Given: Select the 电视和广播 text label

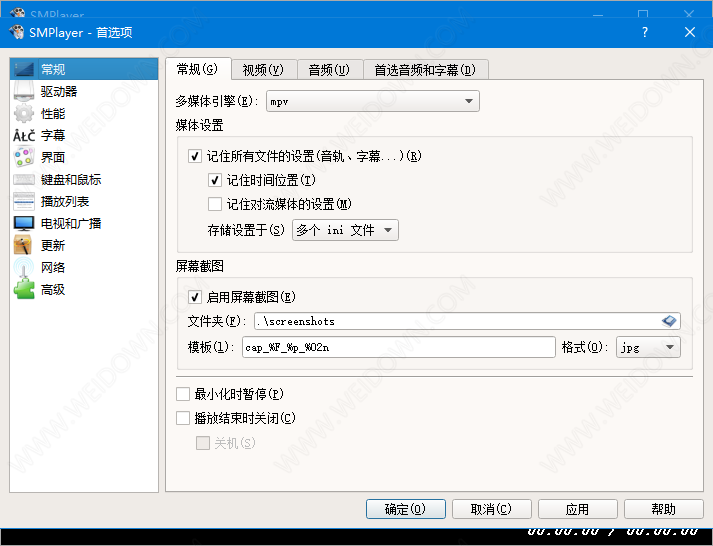Looking at the screenshot, I should 71,223.
